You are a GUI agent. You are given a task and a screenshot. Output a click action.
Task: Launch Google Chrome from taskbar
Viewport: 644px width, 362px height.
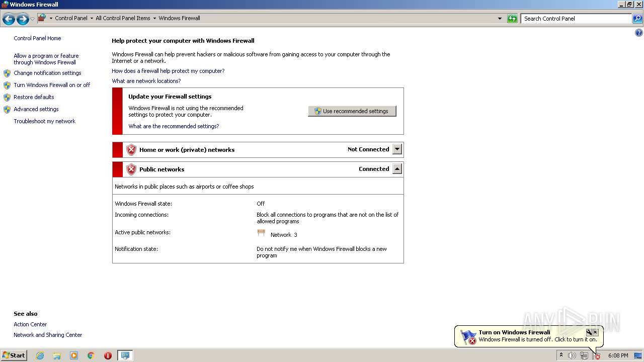pos(91,355)
